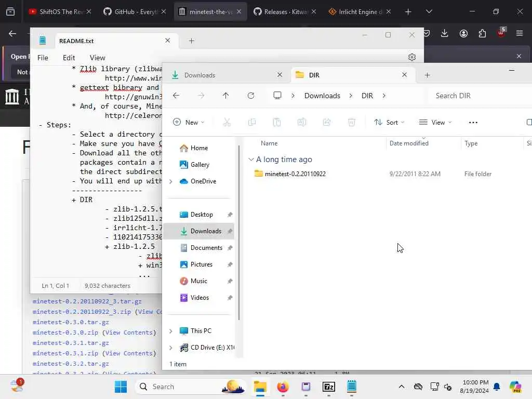
Task: Open Firefox downloads panel icon
Action: click(445, 33)
